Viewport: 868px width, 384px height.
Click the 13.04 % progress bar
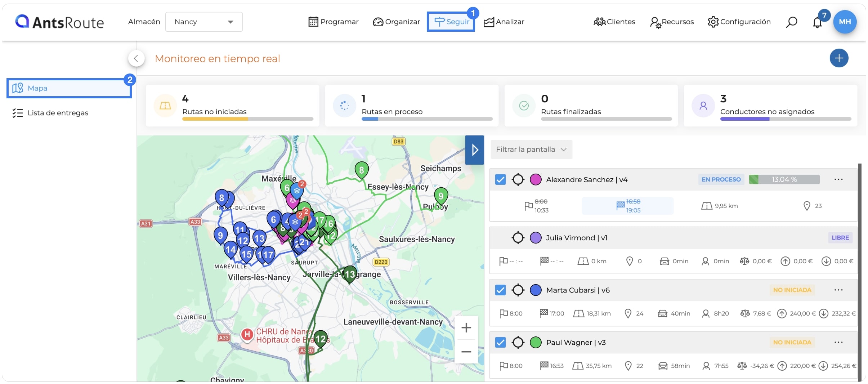tap(784, 179)
